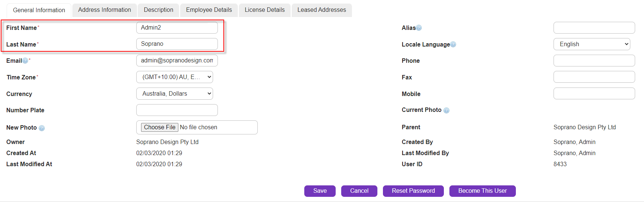Click the Choose File button

coord(160,127)
